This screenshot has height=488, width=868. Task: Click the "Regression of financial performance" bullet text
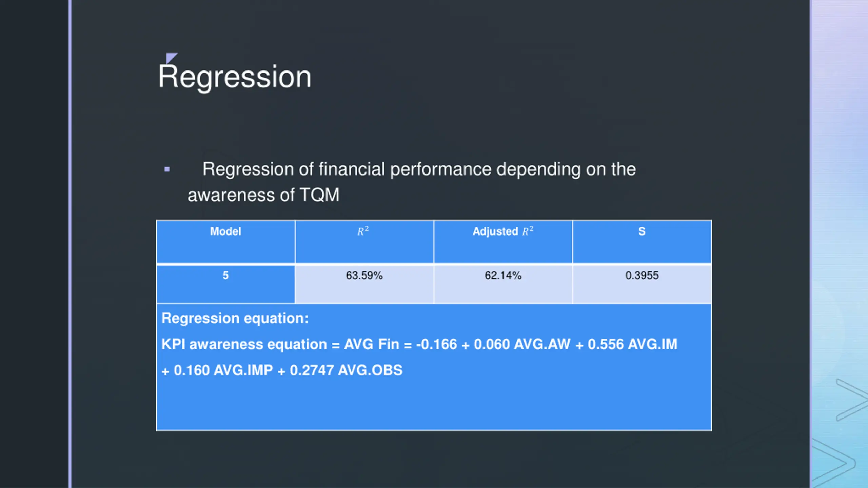click(419, 169)
